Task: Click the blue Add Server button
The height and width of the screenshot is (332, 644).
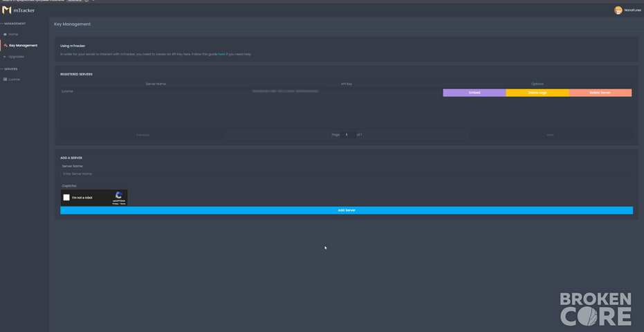Action: click(x=347, y=210)
